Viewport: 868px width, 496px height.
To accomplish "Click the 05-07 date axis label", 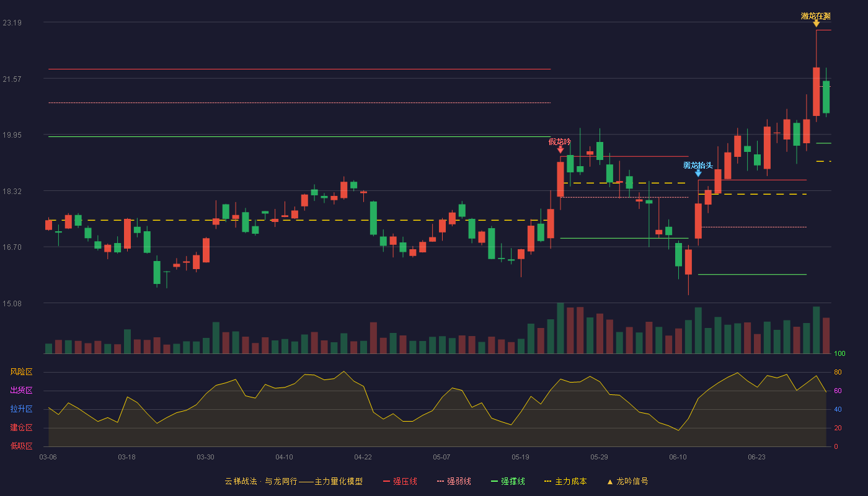I will click(x=441, y=457).
